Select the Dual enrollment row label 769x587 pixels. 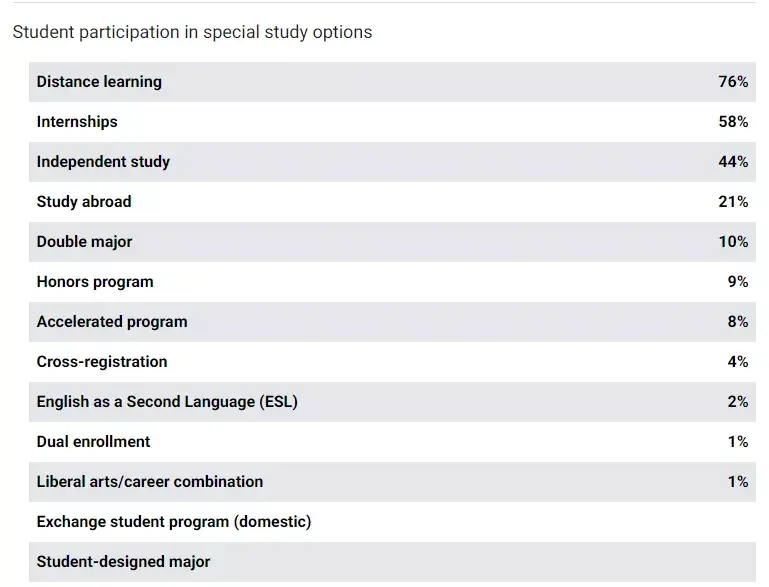click(93, 442)
